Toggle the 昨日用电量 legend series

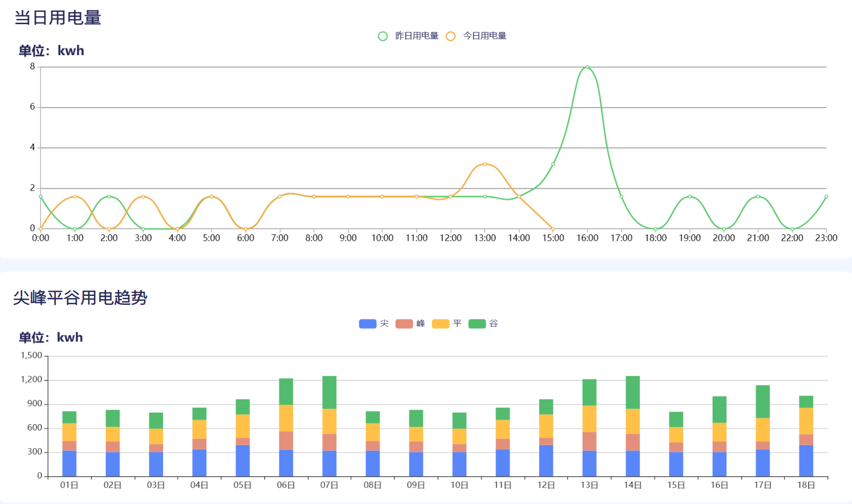coord(408,36)
